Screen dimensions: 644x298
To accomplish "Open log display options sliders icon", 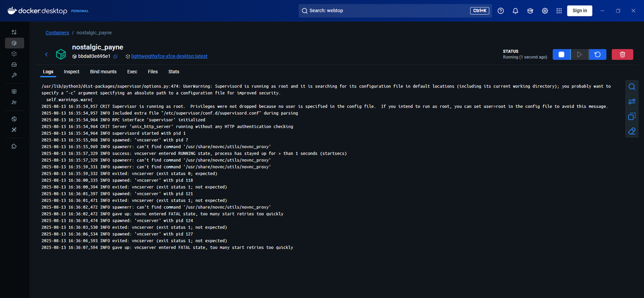I will [632, 101].
